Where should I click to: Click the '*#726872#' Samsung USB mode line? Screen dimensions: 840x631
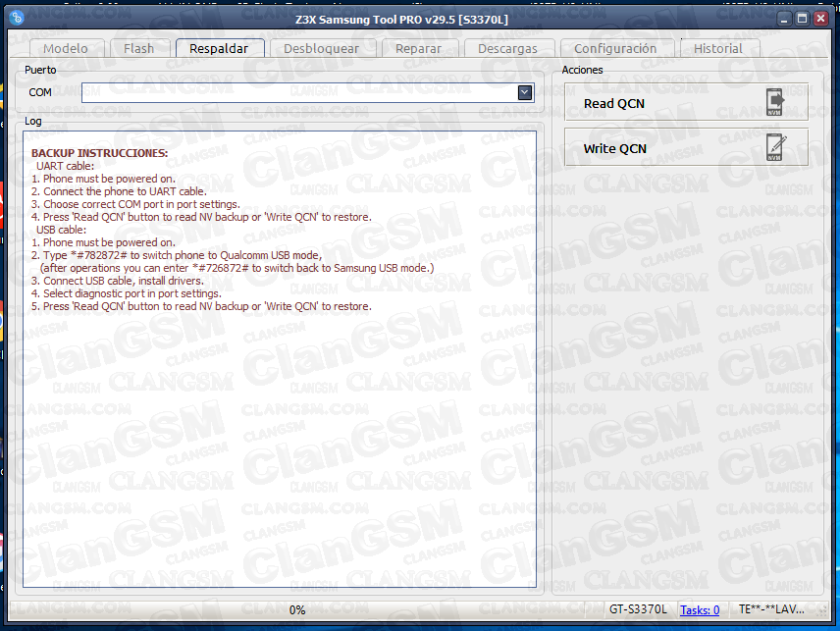pos(236,268)
